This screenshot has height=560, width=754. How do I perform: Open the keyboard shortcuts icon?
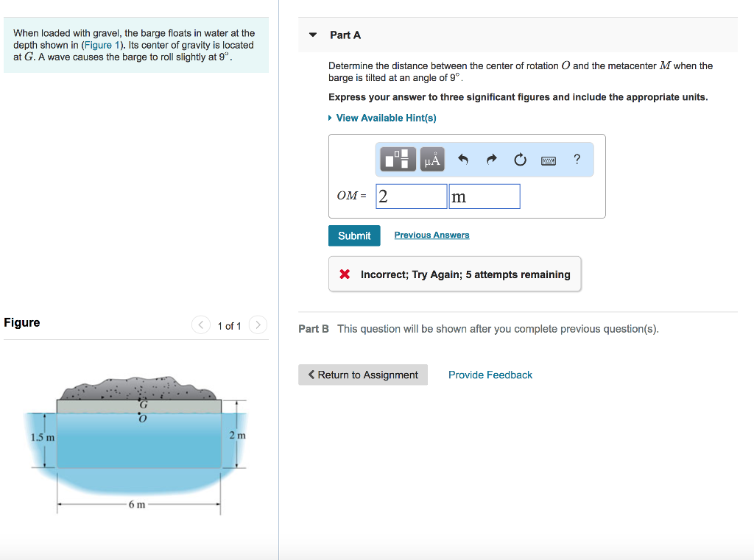(x=548, y=160)
